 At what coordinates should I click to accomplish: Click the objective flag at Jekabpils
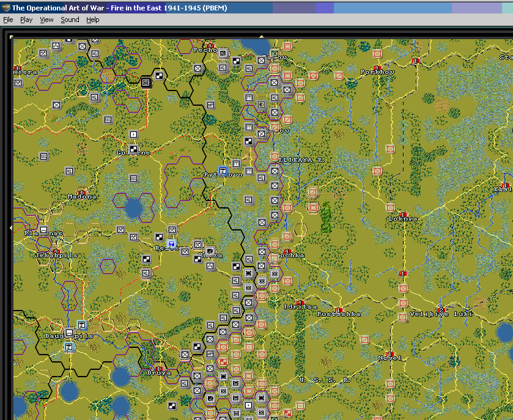point(56,251)
